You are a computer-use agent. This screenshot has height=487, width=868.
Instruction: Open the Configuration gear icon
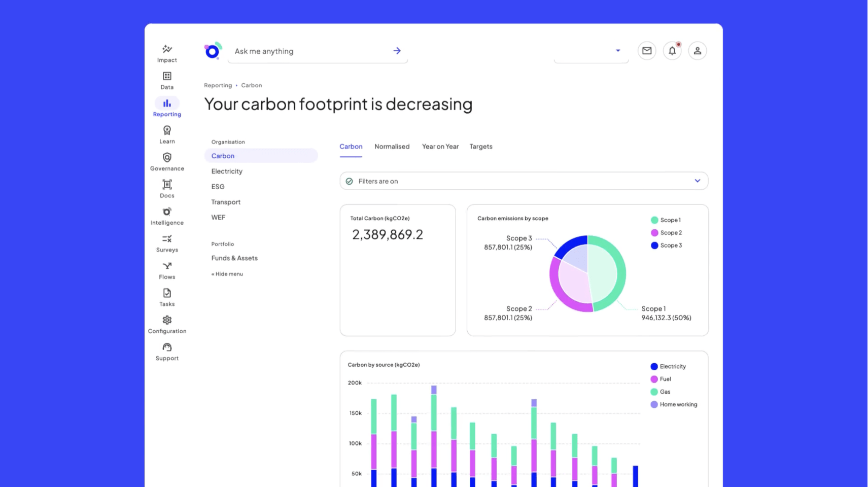pyautogui.click(x=167, y=320)
